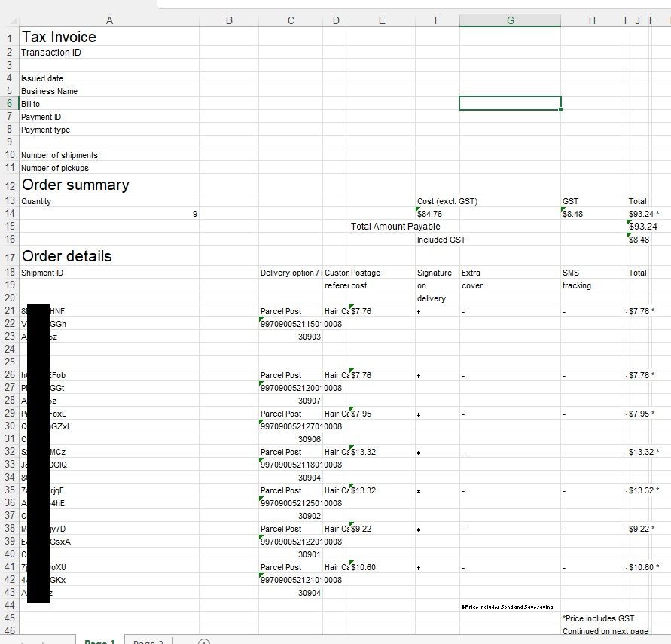Click the selected cell G6
Image resolution: width=671 pixels, height=644 pixels.
click(x=510, y=103)
